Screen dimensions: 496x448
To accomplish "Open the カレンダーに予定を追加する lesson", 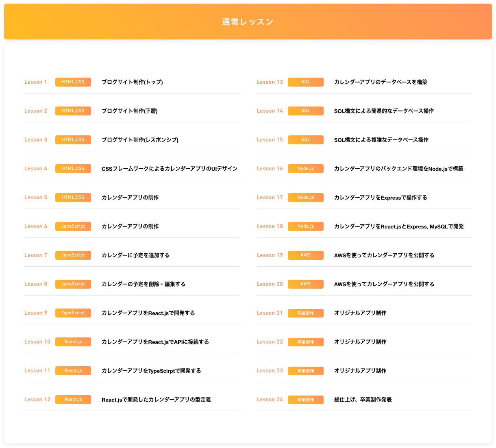I will point(135,255).
